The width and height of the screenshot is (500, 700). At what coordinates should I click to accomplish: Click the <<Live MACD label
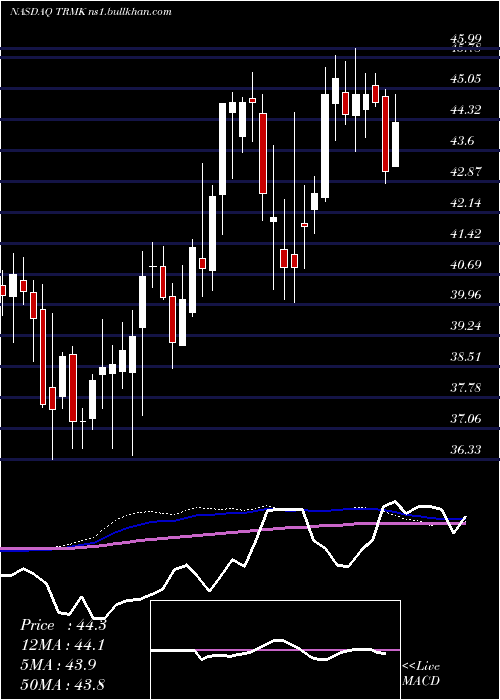click(421, 673)
